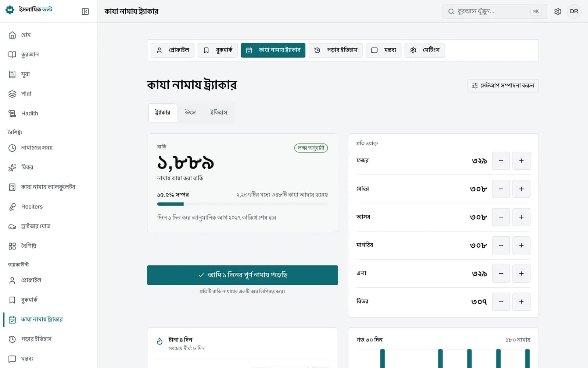The height and width of the screenshot is (368, 588).
Task: Click the লক্ষ্য অনুযায়ী badge
Action: [x=311, y=148]
